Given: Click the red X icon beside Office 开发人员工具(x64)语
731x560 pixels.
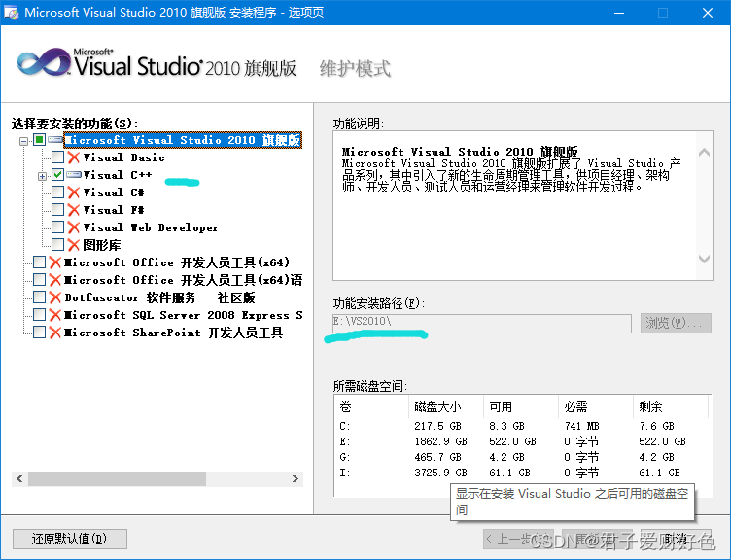Looking at the screenshot, I should (55, 280).
